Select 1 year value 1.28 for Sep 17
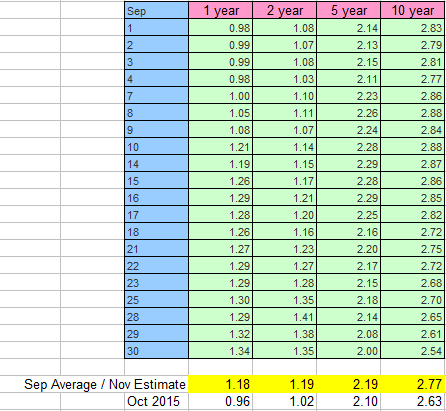Viewport: 446px width, 411px height. point(221,214)
